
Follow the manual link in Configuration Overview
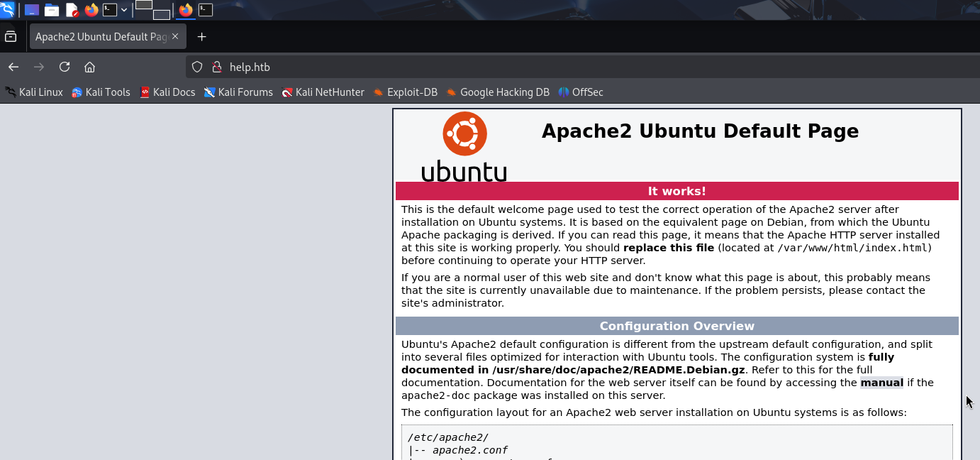pyautogui.click(x=881, y=383)
